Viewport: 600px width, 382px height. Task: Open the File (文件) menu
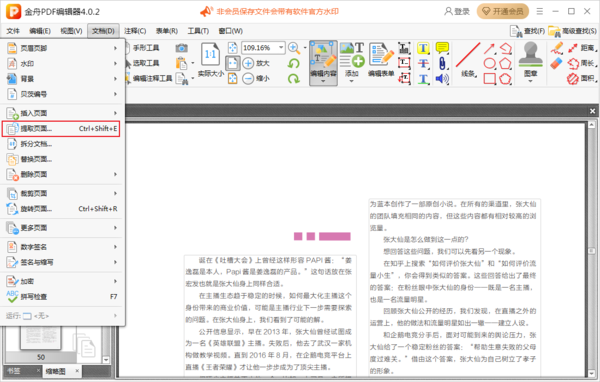[13, 31]
